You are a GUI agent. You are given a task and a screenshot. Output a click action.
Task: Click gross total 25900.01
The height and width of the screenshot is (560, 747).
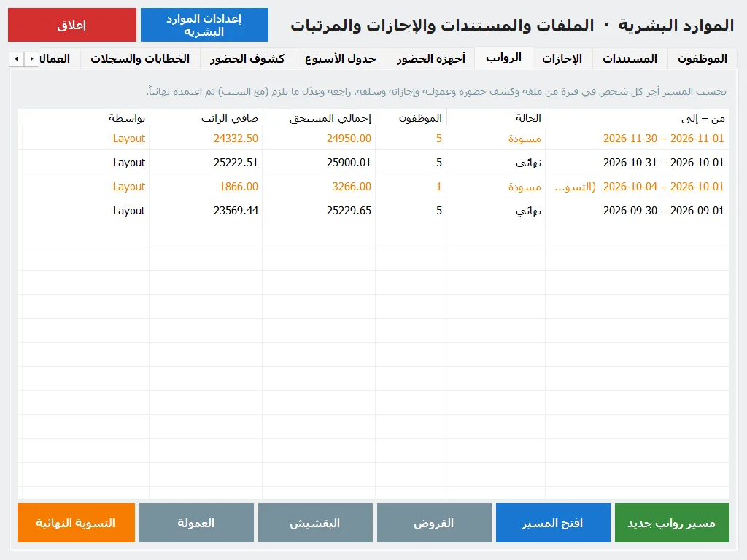point(349,163)
